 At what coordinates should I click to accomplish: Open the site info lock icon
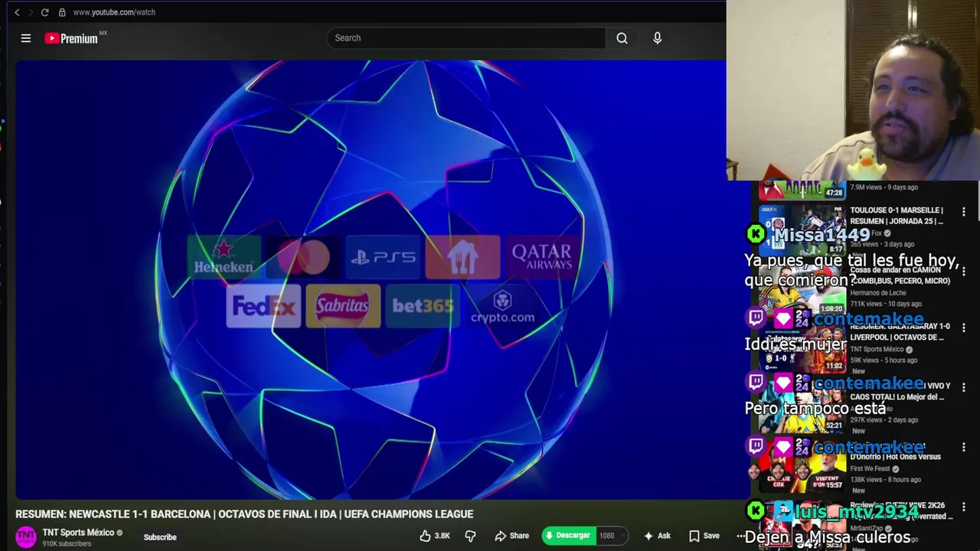[62, 12]
